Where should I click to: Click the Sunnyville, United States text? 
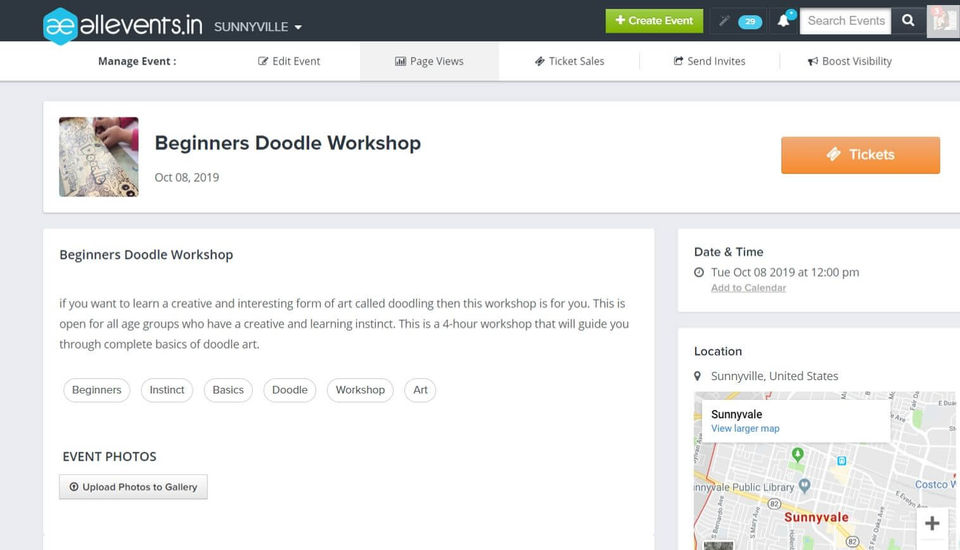point(774,376)
